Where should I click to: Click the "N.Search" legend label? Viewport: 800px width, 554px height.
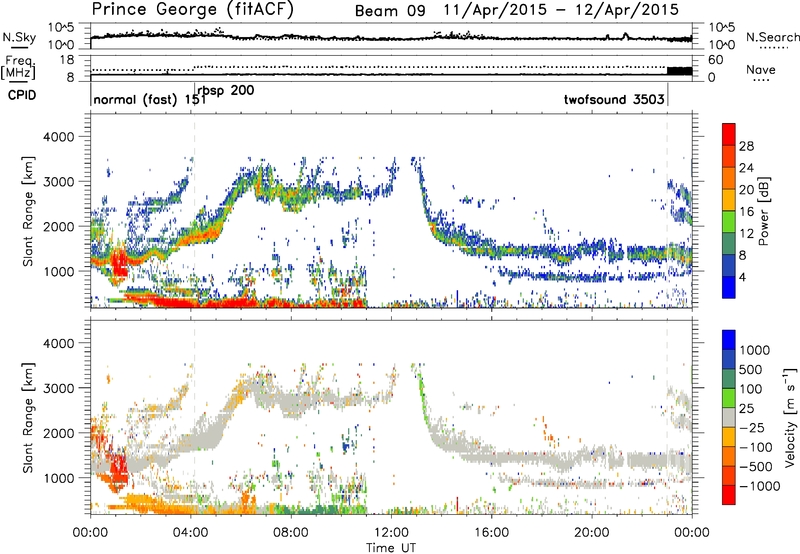772,37
